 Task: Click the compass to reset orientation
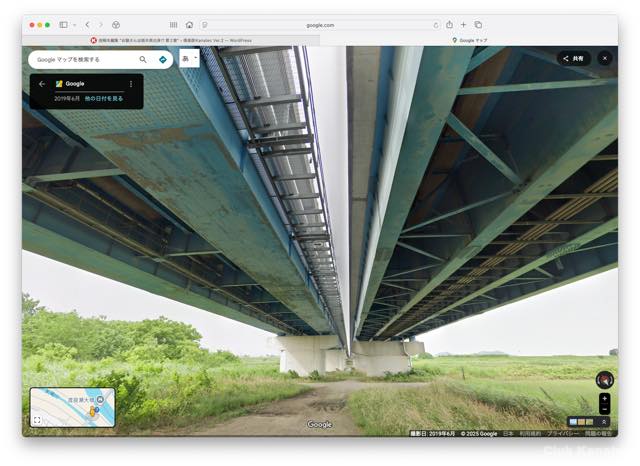tap(603, 380)
